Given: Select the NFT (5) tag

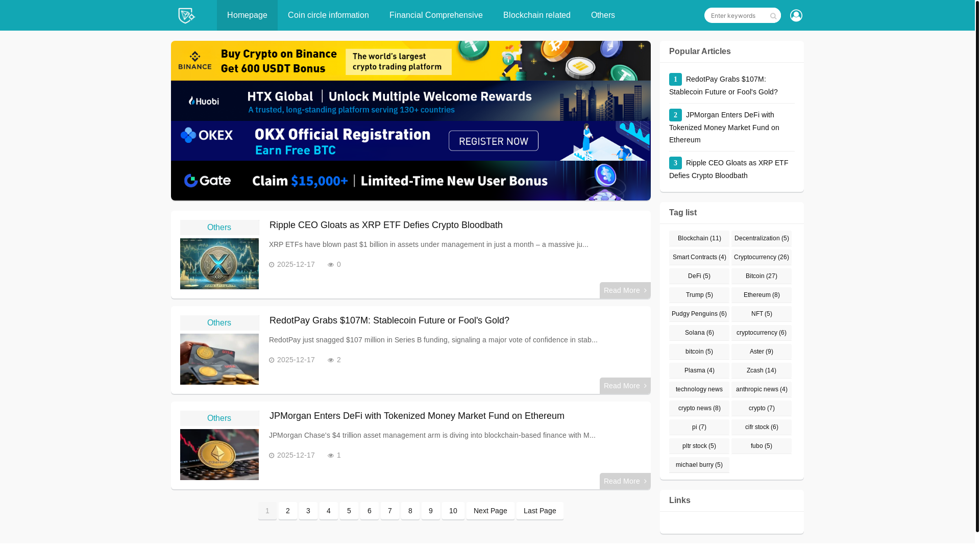Looking at the screenshot, I should click(x=762, y=314).
